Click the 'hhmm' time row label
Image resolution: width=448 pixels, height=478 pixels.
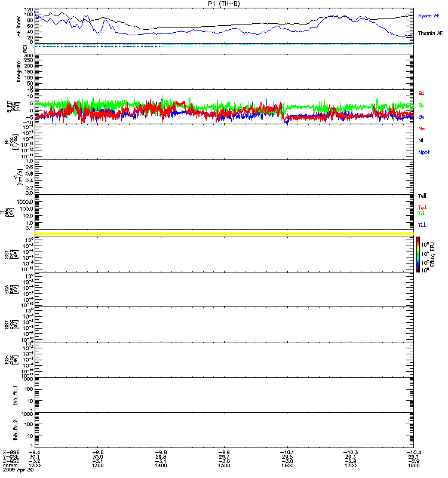point(9,465)
